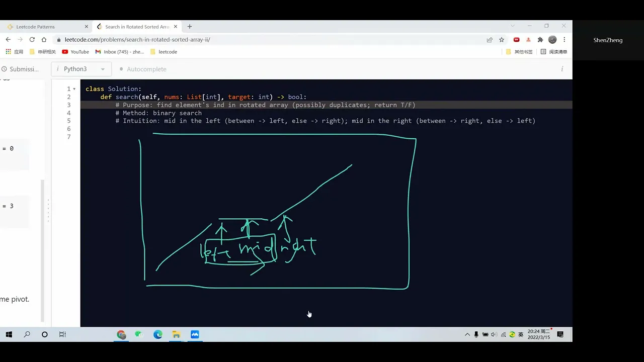Image resolution: width=644 pixels, height=362 pixels.
Task: Go forward using the browser arrow
Action: [20, 40]
